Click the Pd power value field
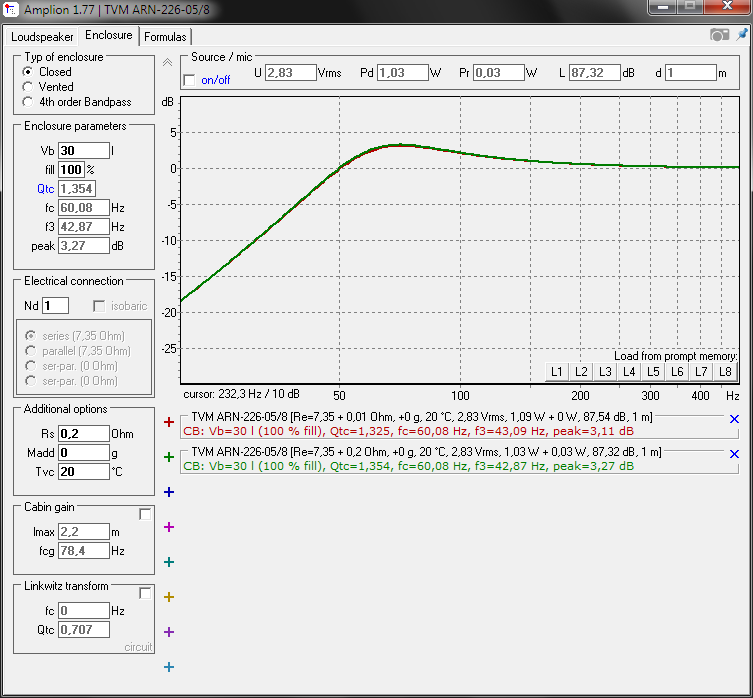The width and height of the screenshot is (753, 698). (x=402, y=73)
